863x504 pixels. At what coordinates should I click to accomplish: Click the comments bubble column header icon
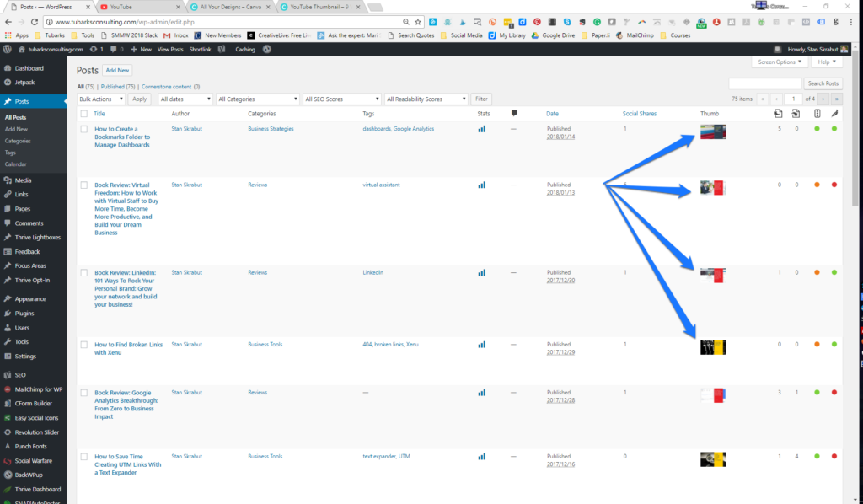[x=514, y=113]
